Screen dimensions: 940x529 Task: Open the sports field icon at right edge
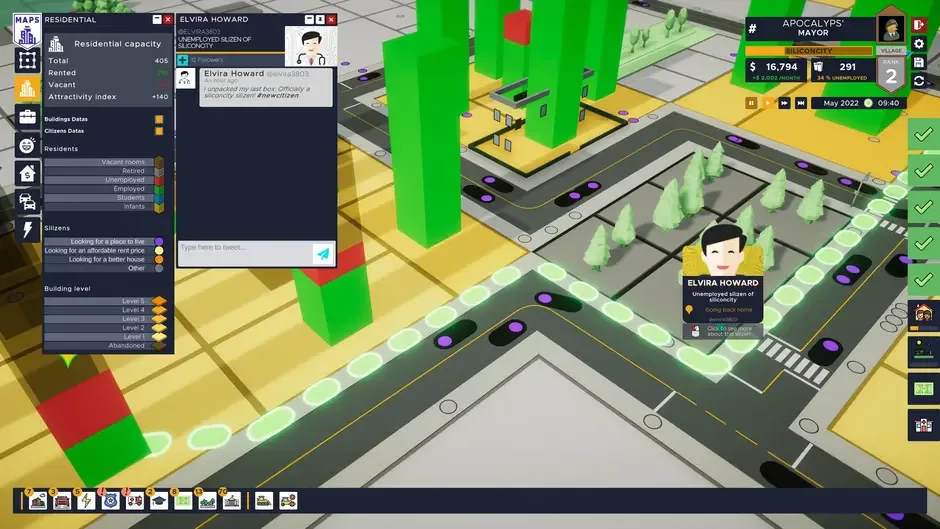point(923,389)
